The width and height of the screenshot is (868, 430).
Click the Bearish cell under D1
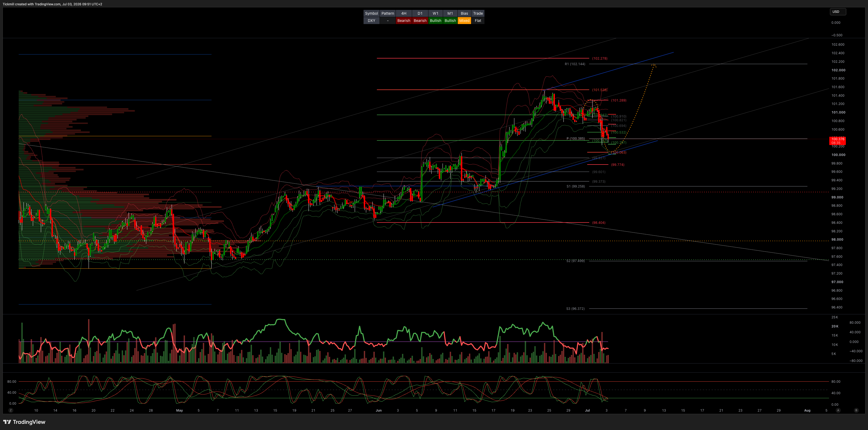420,21
